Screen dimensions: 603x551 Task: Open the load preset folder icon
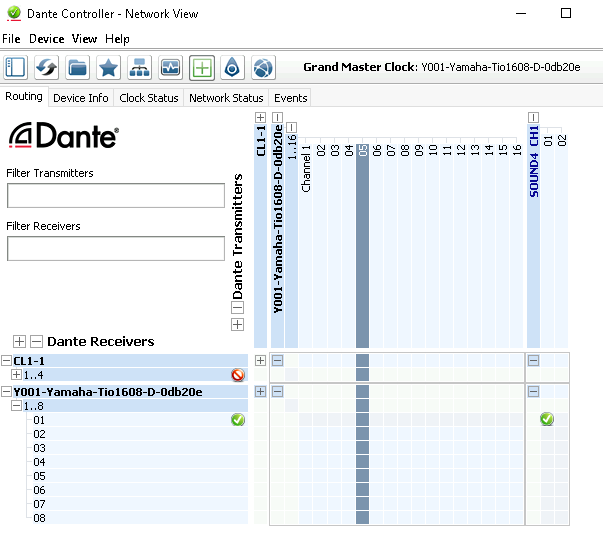[78, 68]
